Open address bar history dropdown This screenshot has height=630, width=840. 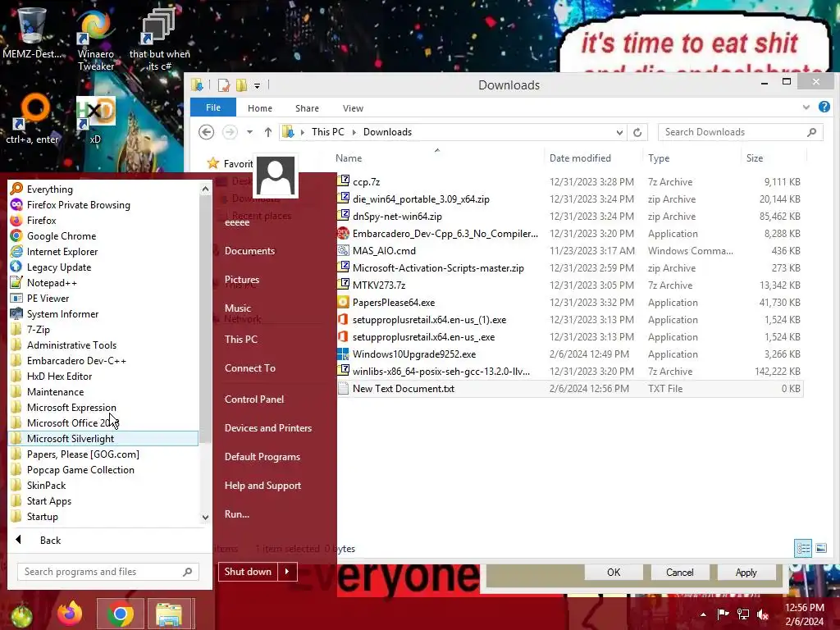point(619,132)
